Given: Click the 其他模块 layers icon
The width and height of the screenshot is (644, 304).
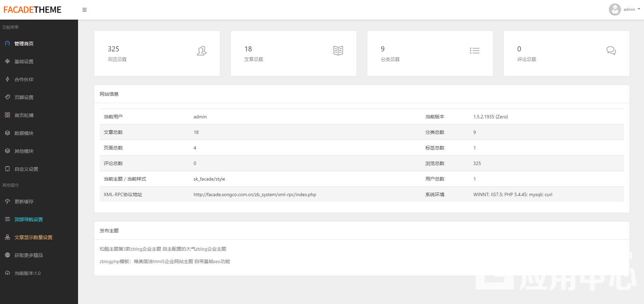Looking at the screenshot, I should pos(7,151).
